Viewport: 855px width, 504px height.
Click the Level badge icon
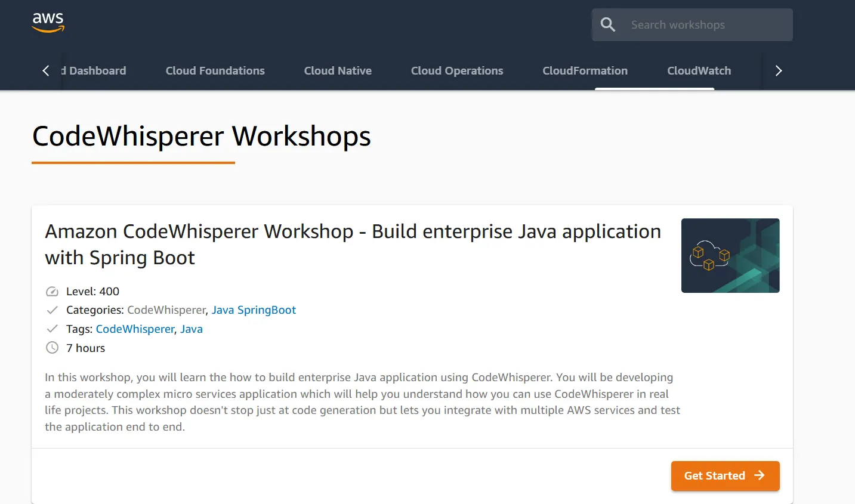(x=52, y=291)
